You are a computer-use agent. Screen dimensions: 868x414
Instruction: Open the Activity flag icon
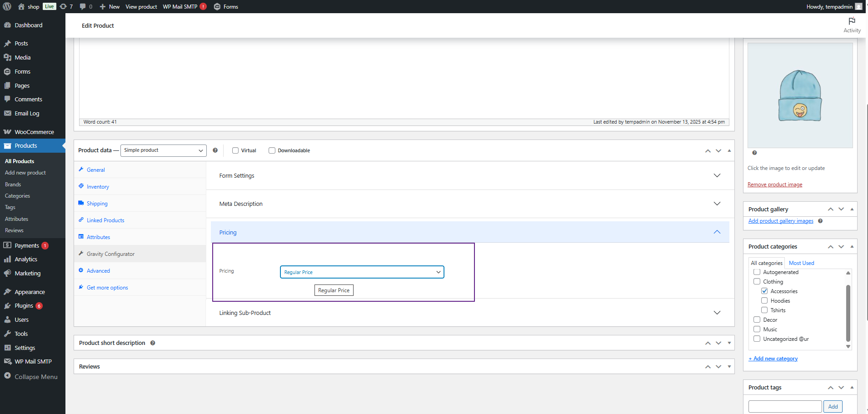pos(852,21)
